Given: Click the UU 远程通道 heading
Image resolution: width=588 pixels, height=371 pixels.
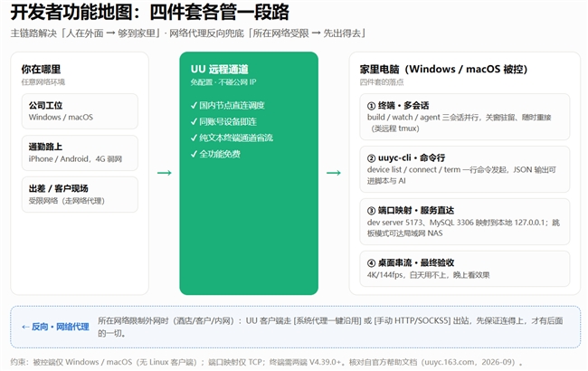Looking at the screenshot, I should 220,70.
